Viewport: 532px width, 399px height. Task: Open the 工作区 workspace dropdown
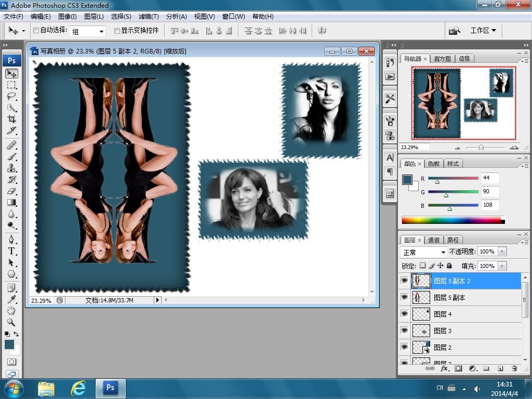(x=483, y=31)
